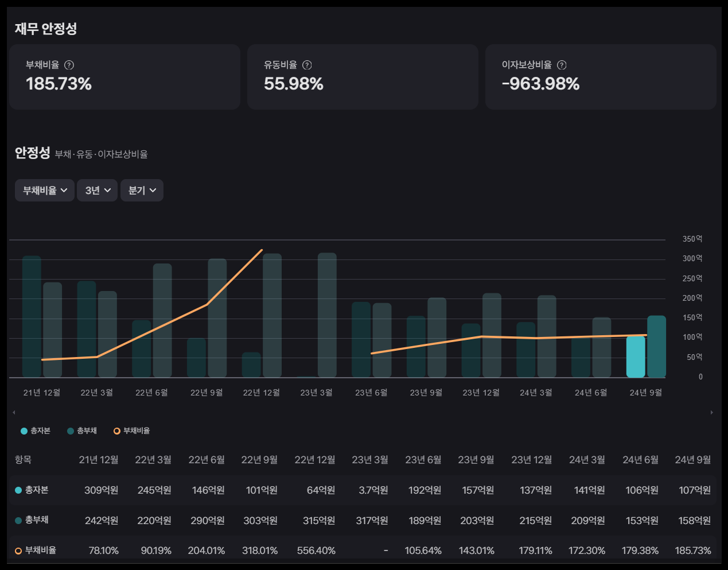Click the 총자본 row color dot in the table
This screenshot has height=570, width=728.
click(18, 490)
